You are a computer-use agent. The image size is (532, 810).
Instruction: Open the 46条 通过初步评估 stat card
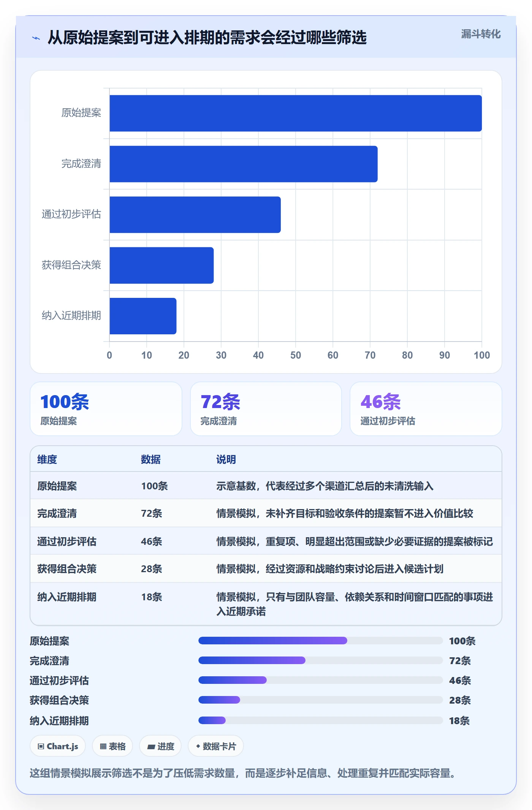pyautogui.click(x=426, y=409)
